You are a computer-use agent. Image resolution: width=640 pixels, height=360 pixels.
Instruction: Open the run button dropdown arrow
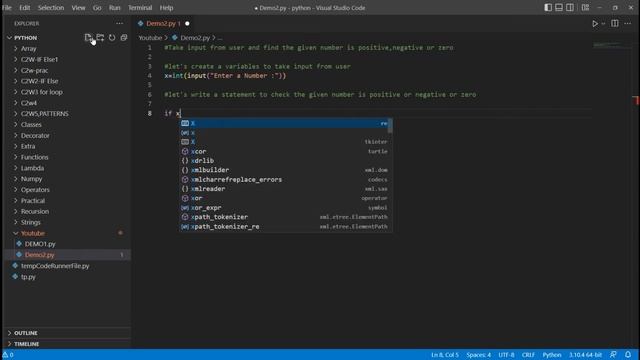point(603,24)
